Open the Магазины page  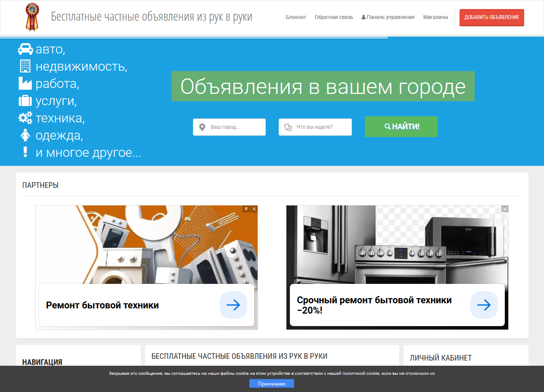click(435, 17)
